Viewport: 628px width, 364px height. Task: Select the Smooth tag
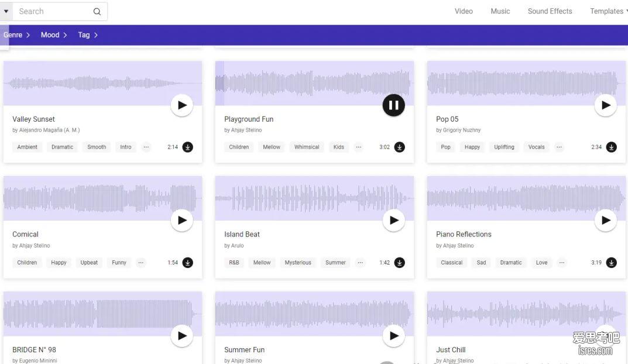[97, 147]
